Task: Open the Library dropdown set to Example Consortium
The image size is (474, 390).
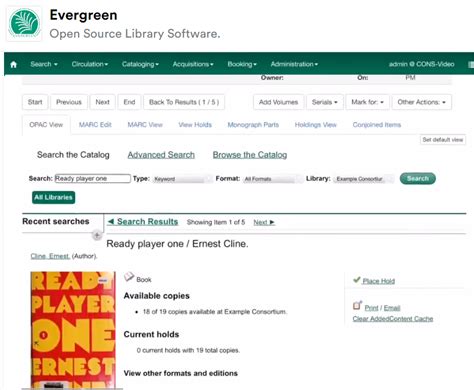Action: point(364,179)
